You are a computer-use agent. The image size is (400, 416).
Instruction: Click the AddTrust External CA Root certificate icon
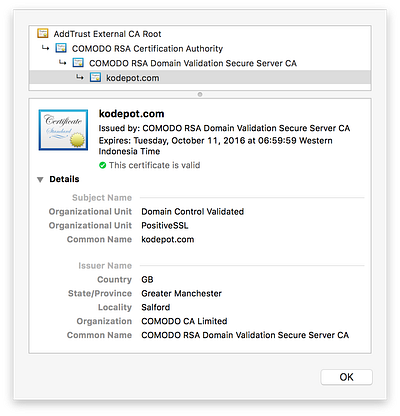[x=43, y=33]
